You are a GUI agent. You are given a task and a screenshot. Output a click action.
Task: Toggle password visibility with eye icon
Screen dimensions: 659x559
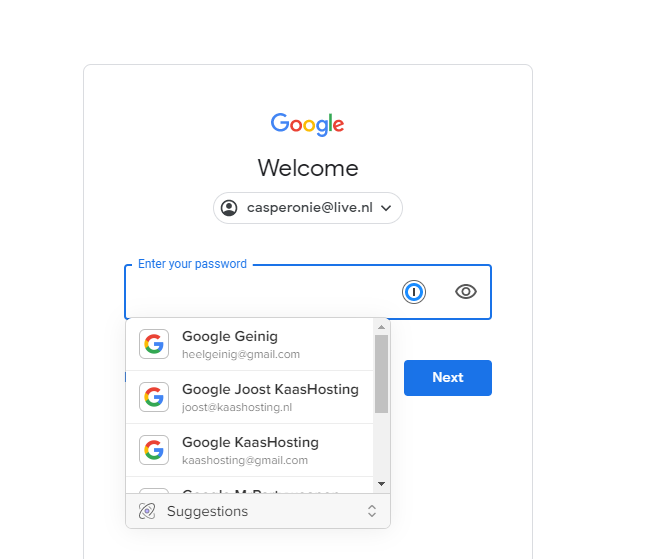pyautogui.click(x=466, y=292)
